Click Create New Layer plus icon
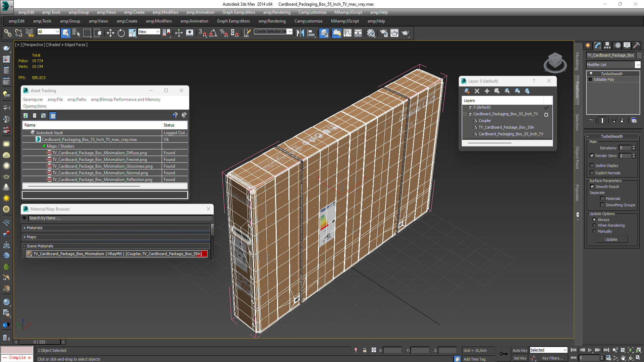This screenshot has width=644, height=362. [487, 91]
